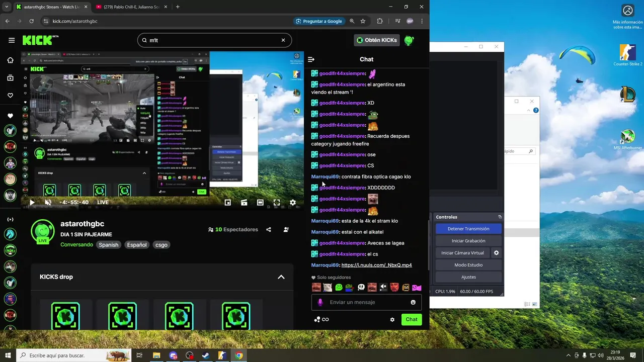Toggle theater mode in the player
Viewport: 644px width, 362px height.
tap(260, 203)
